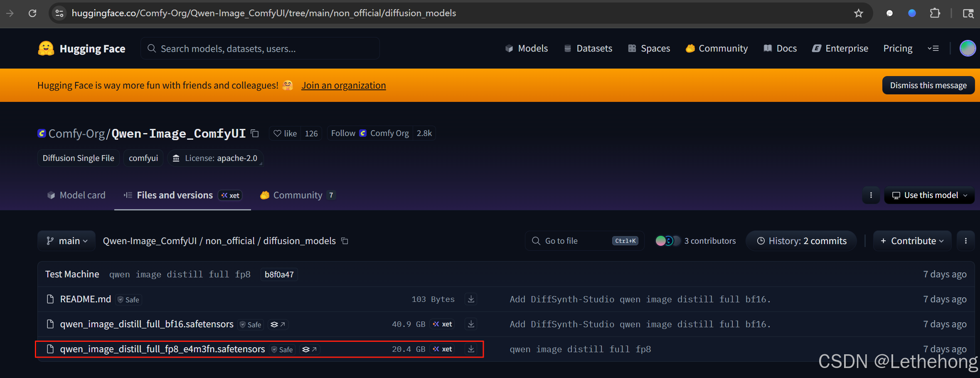This screenshot has height=378, width=980.
Task: Click the Comfy-Org owner link in title
Action: [x=76, y=133]
